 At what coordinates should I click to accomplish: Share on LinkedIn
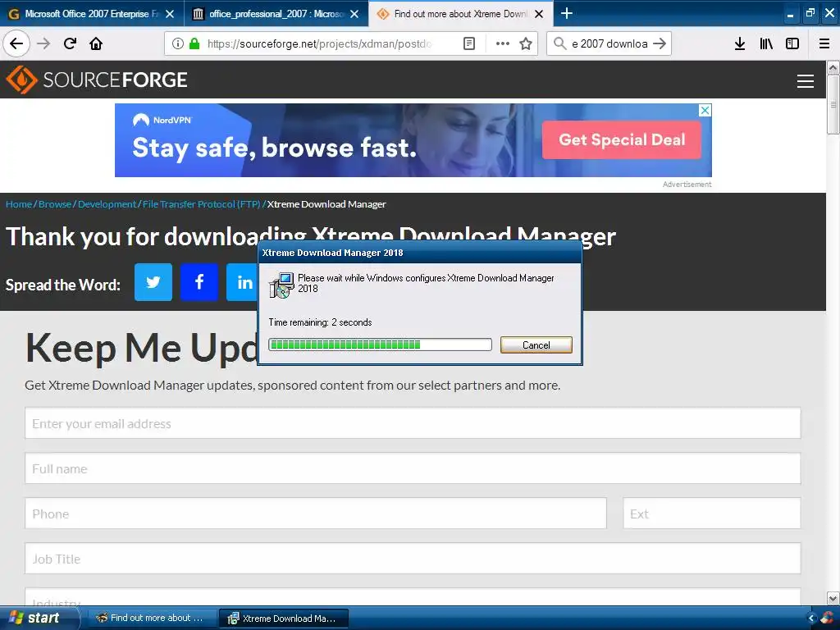242,282
